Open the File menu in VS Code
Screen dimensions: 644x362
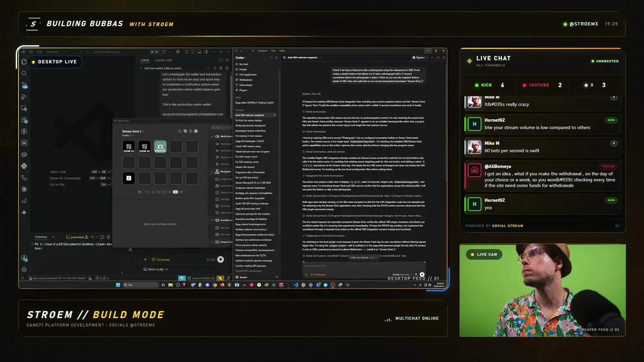[x=31, y=52]
